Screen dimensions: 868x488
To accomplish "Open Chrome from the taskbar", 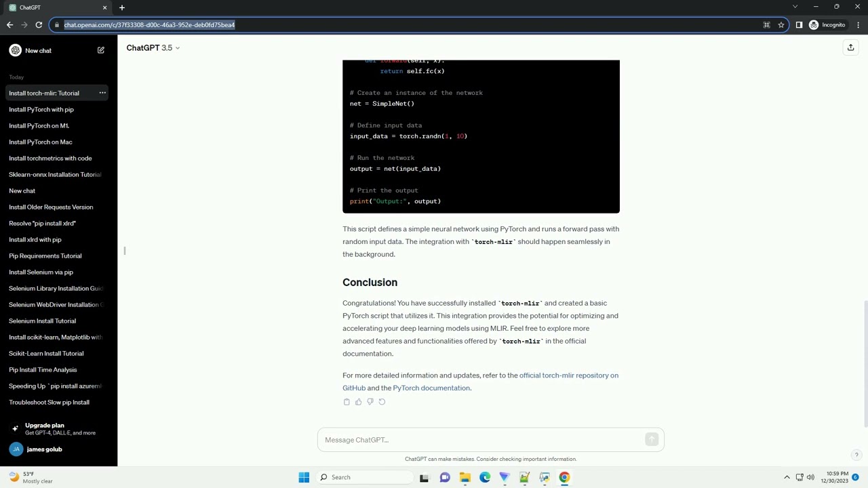I will click(x=564, y=477).
